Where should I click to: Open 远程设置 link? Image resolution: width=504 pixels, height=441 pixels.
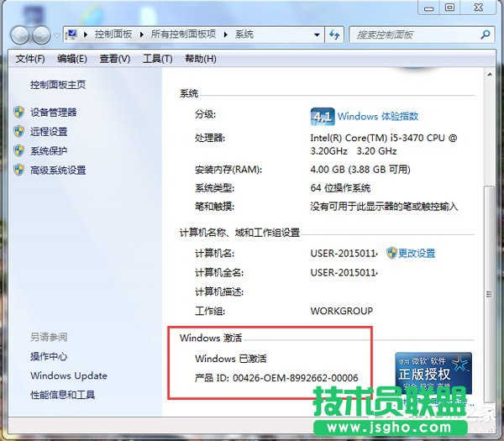pos(49,132)
